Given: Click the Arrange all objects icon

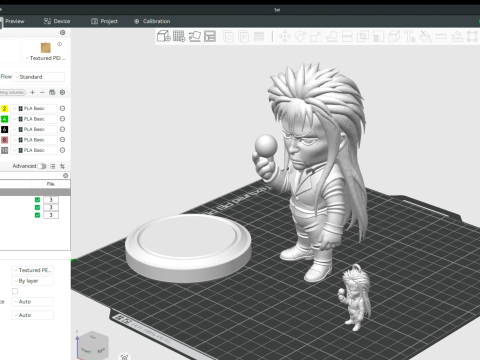Looking at the screenshot, I should [x=210, y=36].
